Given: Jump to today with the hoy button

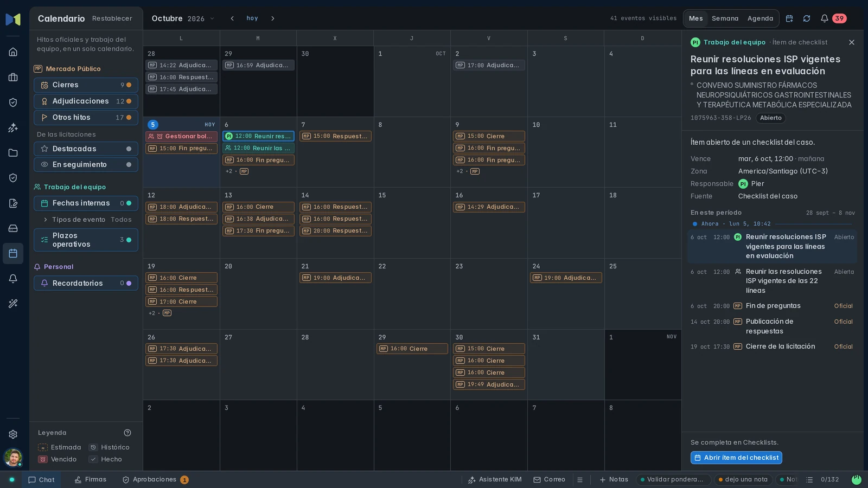Looking at the screenshot, I should point(252,18).
